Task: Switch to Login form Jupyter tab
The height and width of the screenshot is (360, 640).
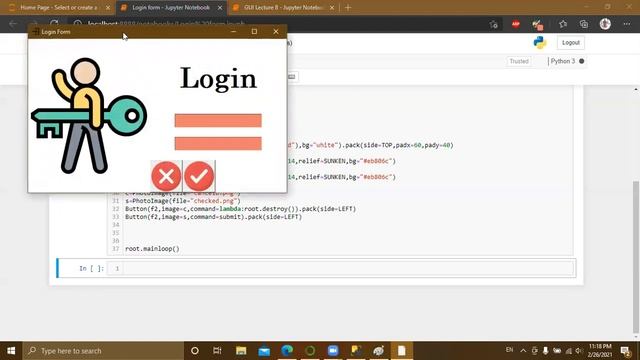Action: tap(171, 7)
